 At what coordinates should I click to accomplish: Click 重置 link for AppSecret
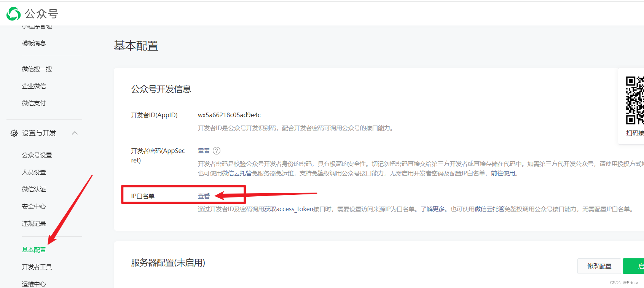204,151
